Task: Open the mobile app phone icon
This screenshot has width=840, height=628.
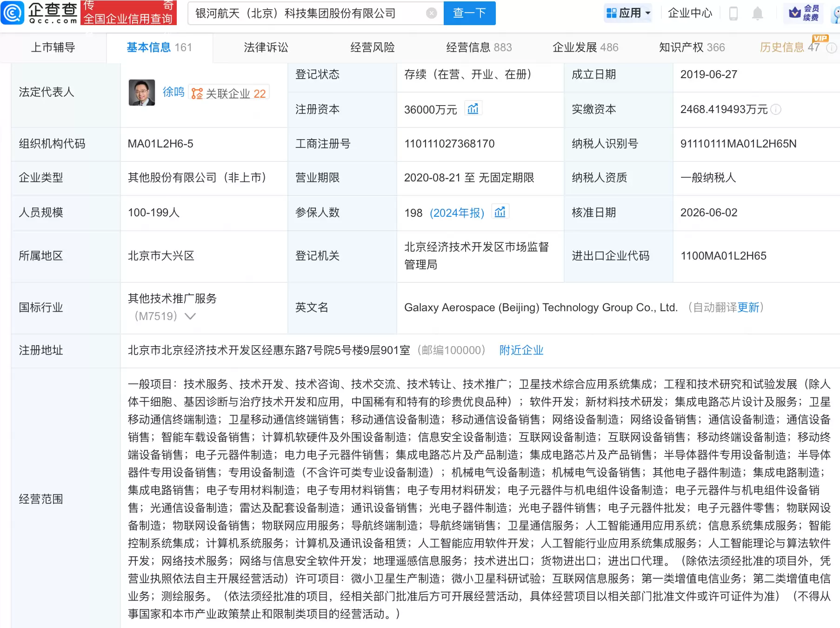Action: click(733, 13)
